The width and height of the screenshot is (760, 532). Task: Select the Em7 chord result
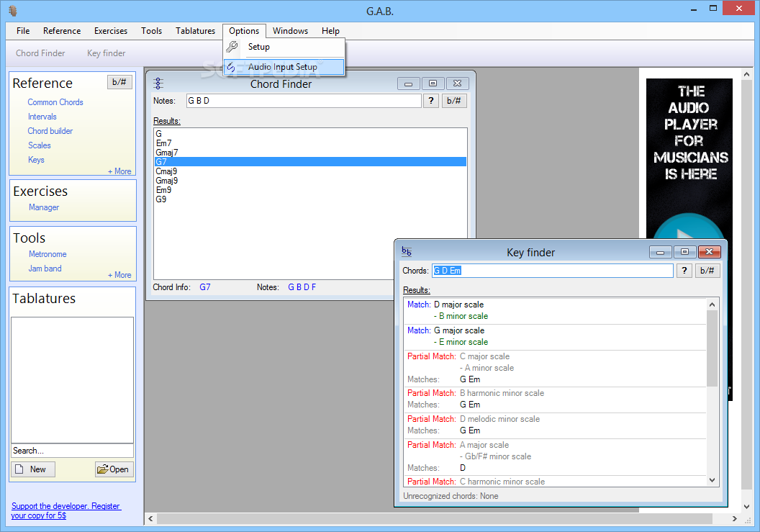[x=310, y=143]
